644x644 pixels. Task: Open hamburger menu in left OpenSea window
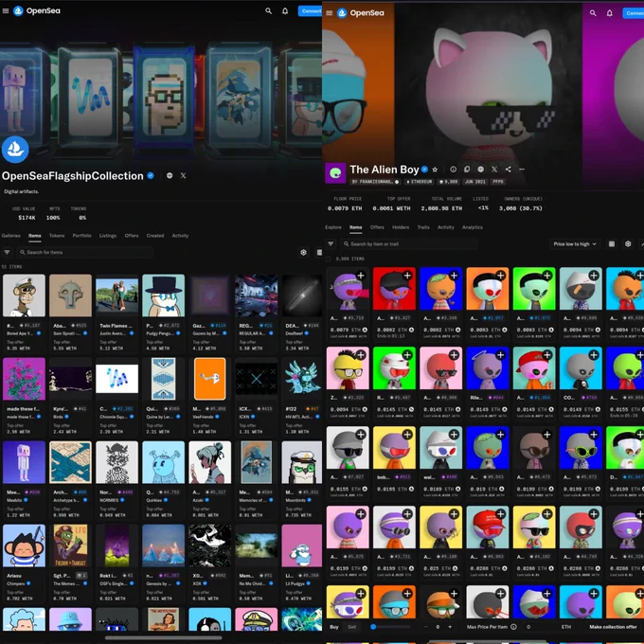6,10
